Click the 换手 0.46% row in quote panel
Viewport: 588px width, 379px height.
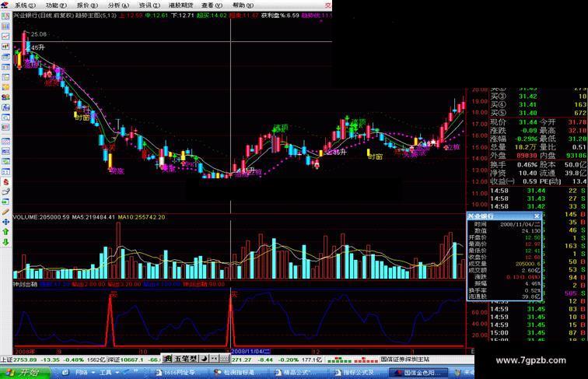tap(515, 165)
